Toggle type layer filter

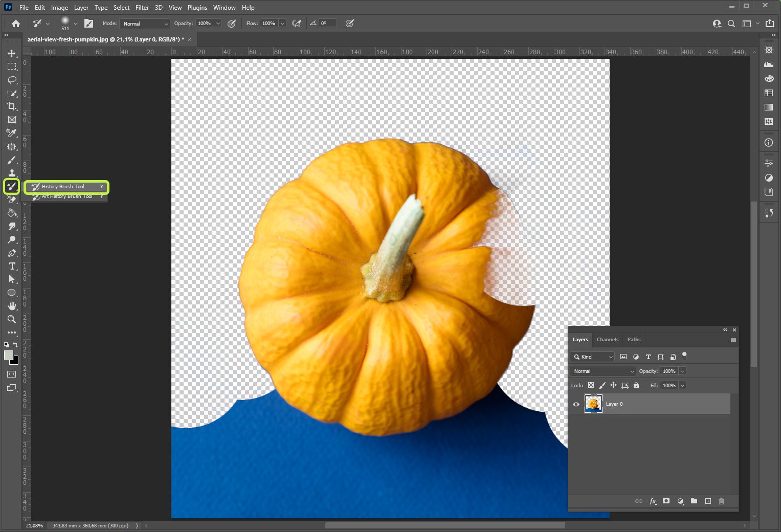[648, 357]
